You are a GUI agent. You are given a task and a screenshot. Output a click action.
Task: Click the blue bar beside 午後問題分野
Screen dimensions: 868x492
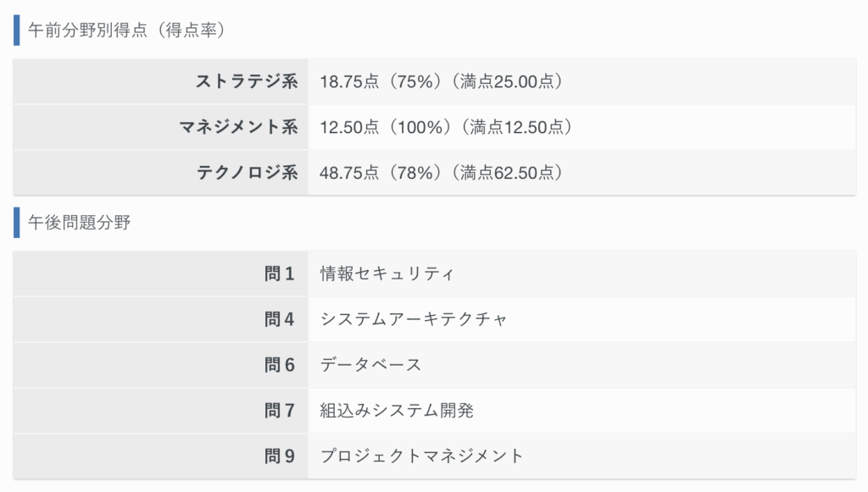[x=17, y=222]
